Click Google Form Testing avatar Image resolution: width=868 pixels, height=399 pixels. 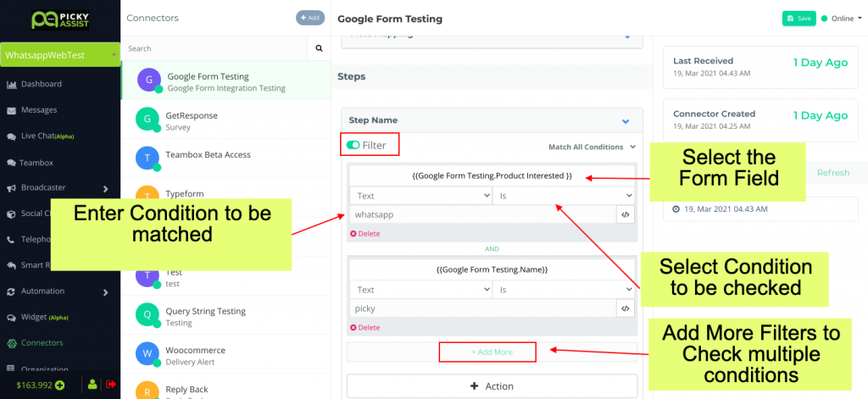(x=149, y=80)
